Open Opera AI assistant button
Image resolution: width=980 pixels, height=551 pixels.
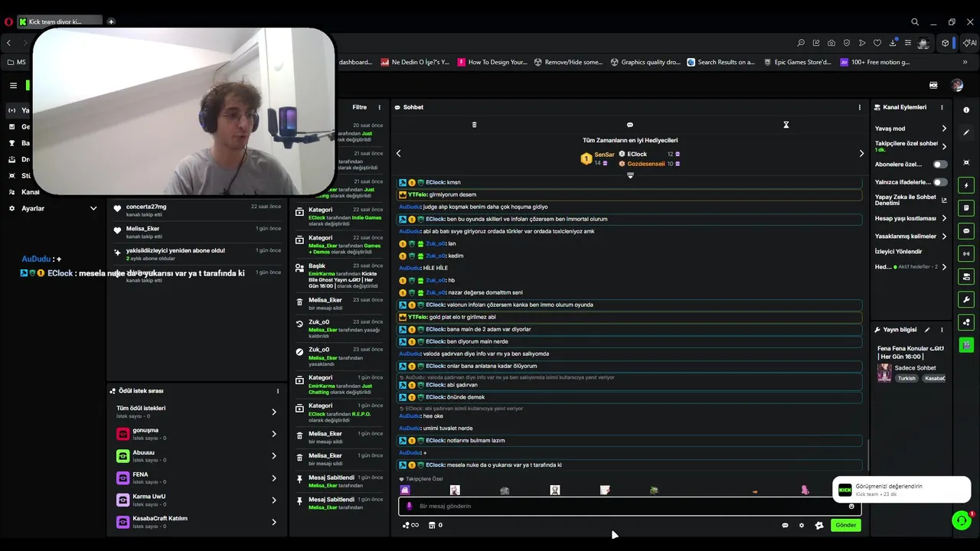[x=969, y=43]
